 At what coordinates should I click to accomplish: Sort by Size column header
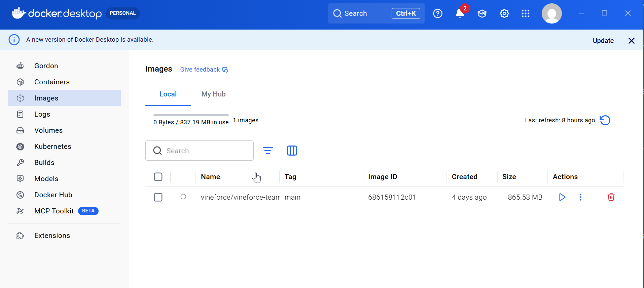pos(509,177)
